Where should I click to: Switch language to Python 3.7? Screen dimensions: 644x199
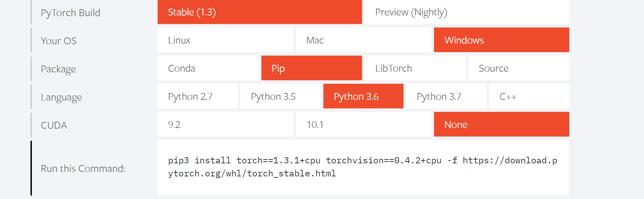(446, 96)
